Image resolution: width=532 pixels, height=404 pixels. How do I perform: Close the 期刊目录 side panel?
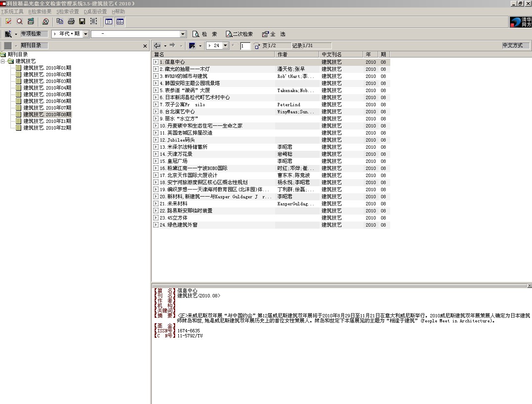(145, 46)
